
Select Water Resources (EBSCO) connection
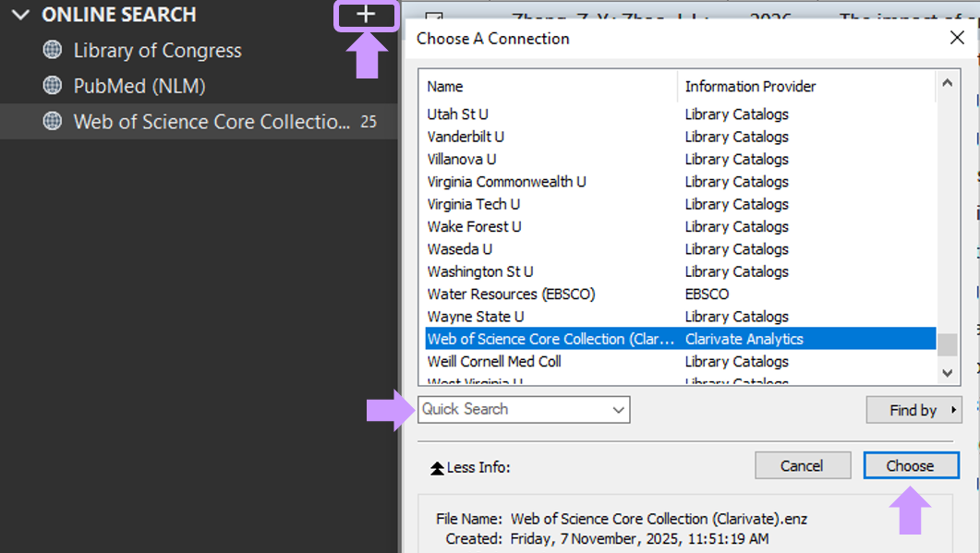511,295
